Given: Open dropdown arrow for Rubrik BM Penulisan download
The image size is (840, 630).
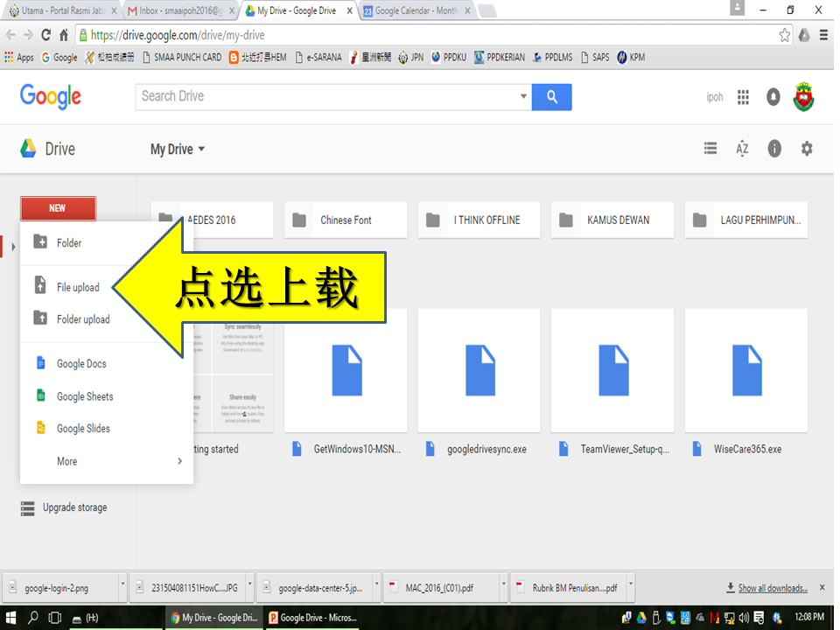Looking at the screenshot, I should click(x=631, y=584).
